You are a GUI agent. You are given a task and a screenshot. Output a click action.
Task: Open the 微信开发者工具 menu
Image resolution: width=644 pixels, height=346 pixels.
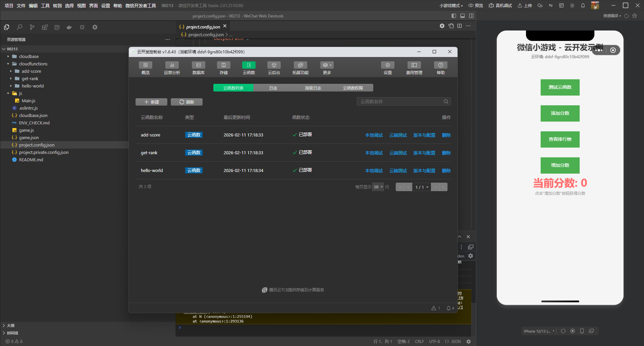tap(141, 5)
